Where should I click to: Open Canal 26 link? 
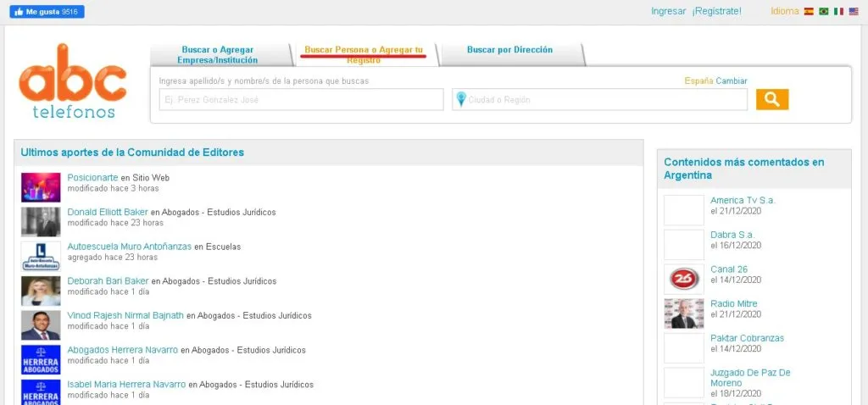tap(729, 269)
